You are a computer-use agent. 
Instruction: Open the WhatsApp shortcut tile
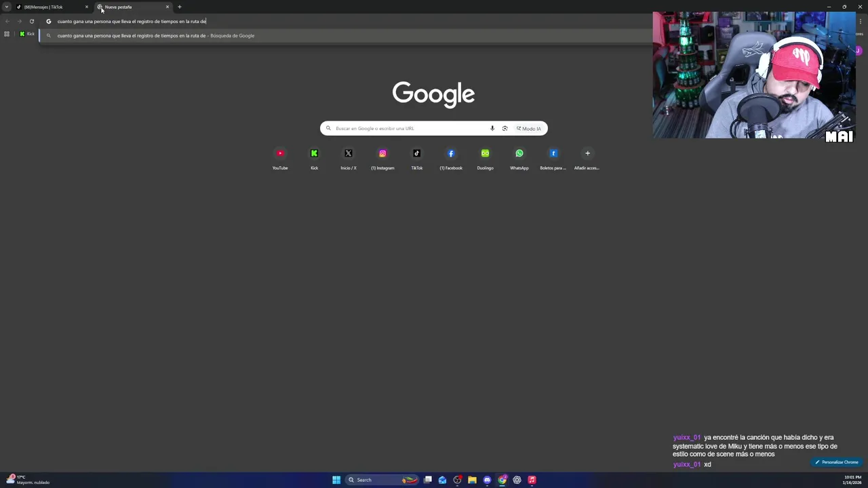519,158
